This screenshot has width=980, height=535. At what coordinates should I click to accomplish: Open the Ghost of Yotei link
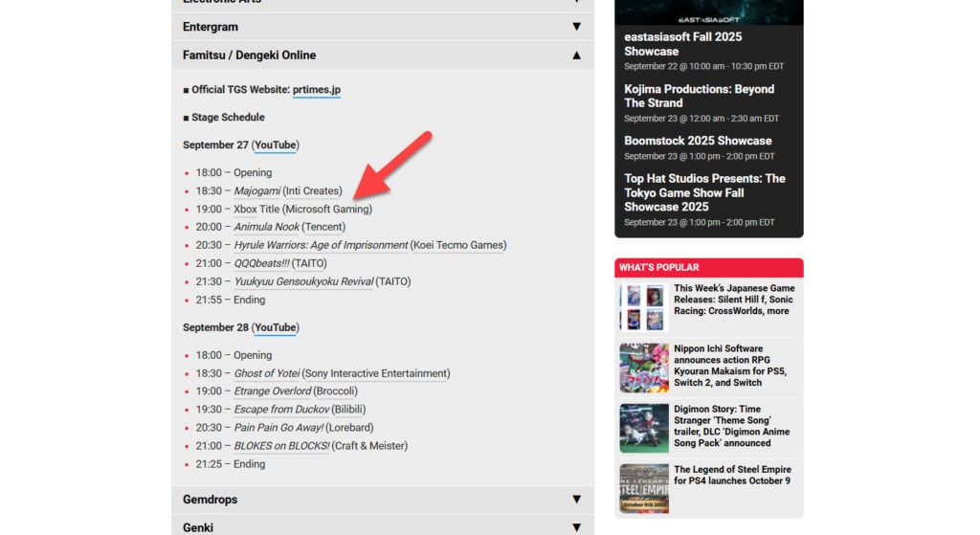266,373
